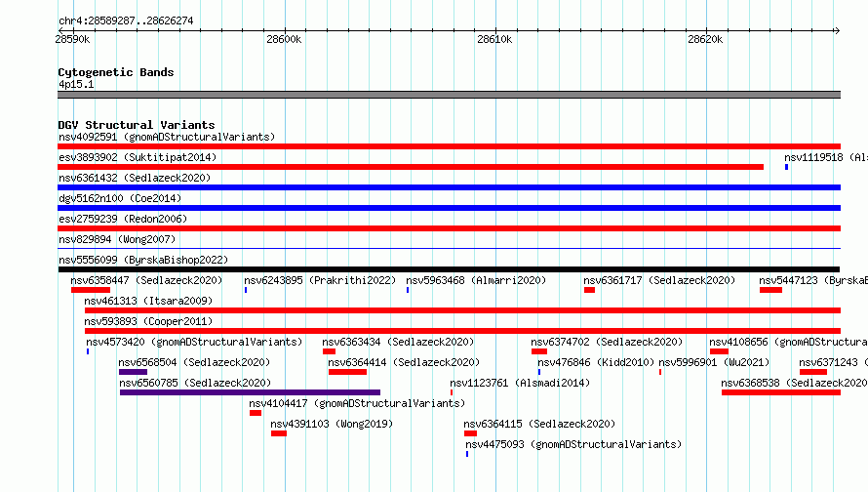Open the nsv829894 (Wong2007) label

pyautogui.click(x=117, y=239)
